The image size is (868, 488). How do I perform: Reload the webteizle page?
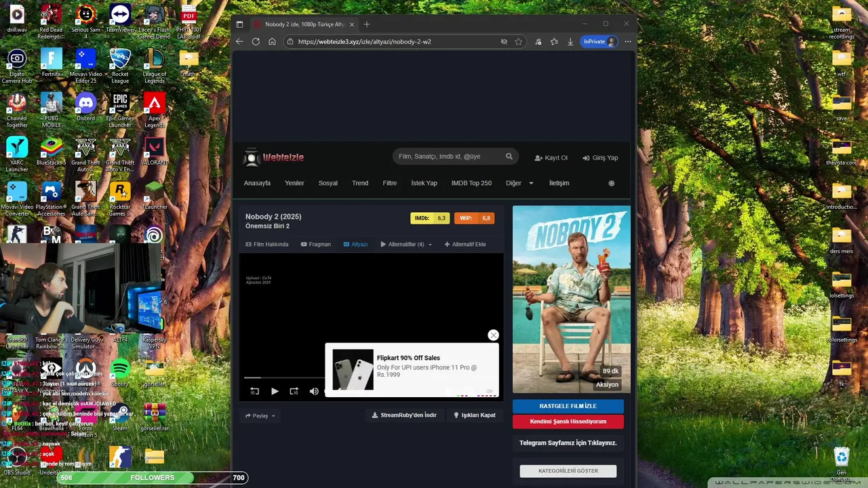pos(256,41)
